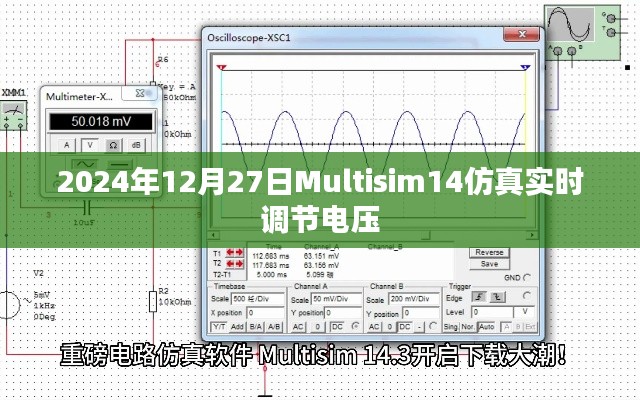Click the R2 resistor symbol
This screenshot has width=640, height=400.
(153, 302)
